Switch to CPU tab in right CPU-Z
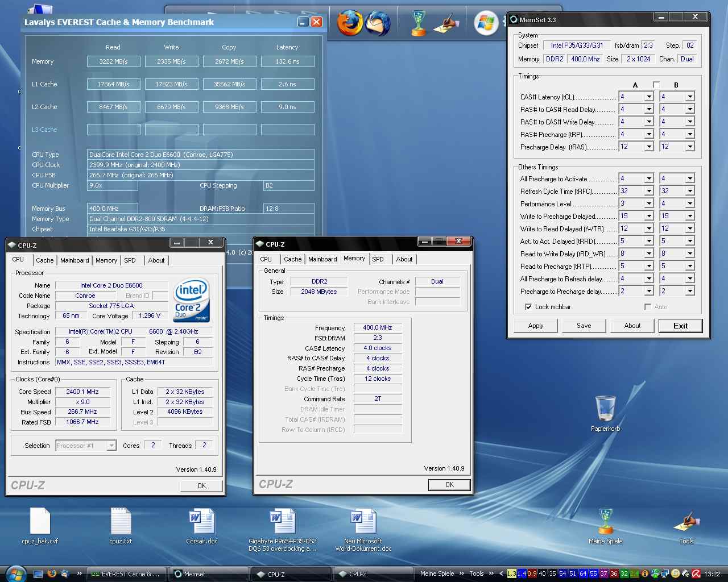Screen dimensions: 728x582 (x=266, y=259)
